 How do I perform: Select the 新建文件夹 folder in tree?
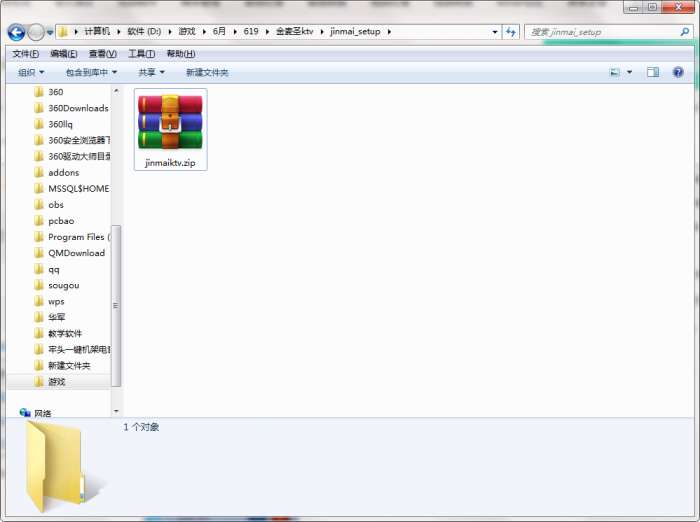tap(69, 365)
